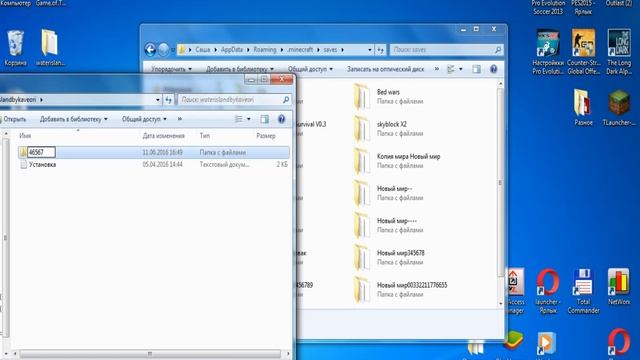Click Back arrow in saves window

150,50
